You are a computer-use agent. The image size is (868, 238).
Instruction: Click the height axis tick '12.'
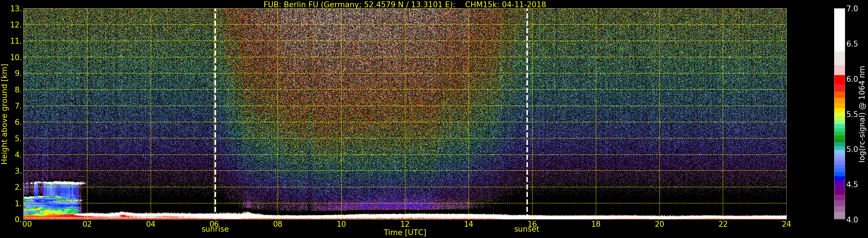(x=16, y=25)
